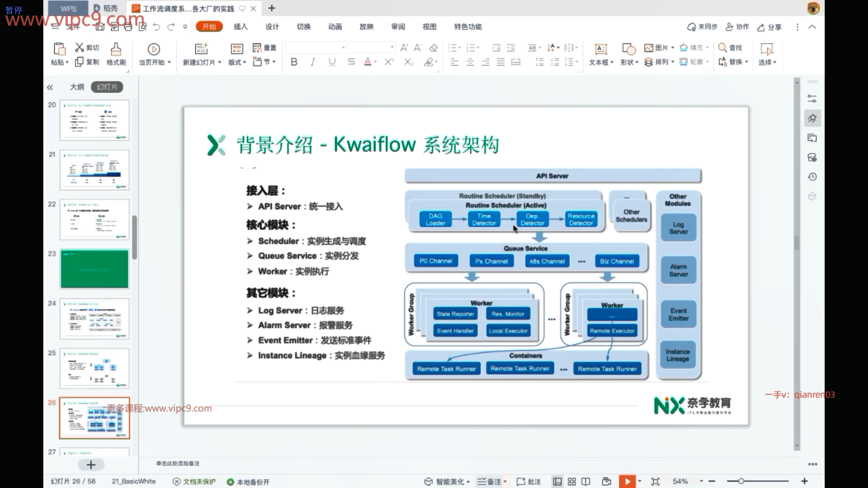Click the add-slide plus button below thumbnails

coord(91,465)
